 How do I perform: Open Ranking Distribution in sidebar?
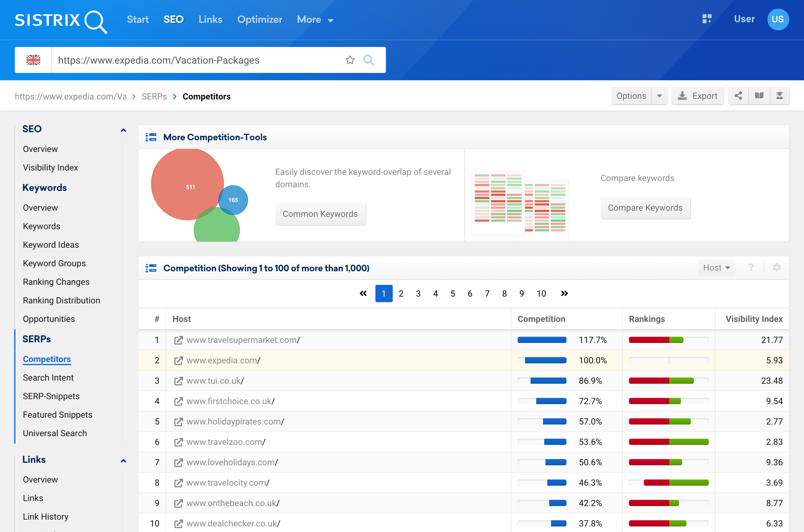(x=62, y=301)
